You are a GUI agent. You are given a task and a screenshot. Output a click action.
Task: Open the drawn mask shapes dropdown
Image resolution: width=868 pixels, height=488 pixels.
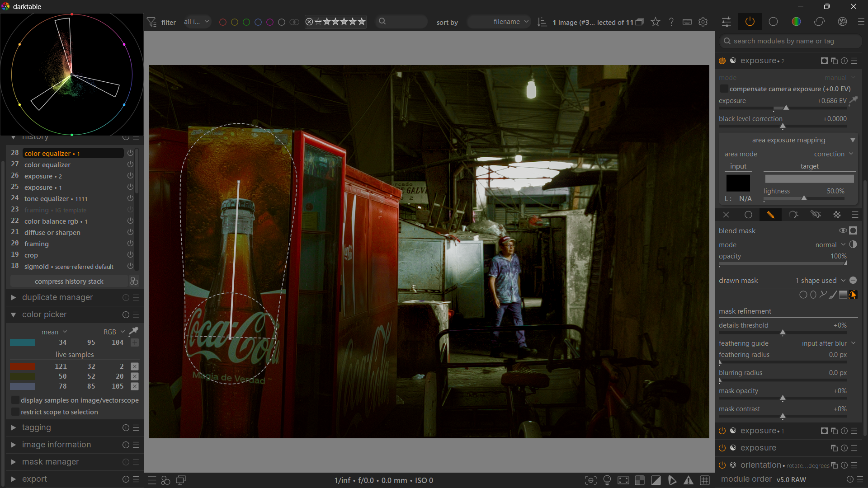point(820,281)
